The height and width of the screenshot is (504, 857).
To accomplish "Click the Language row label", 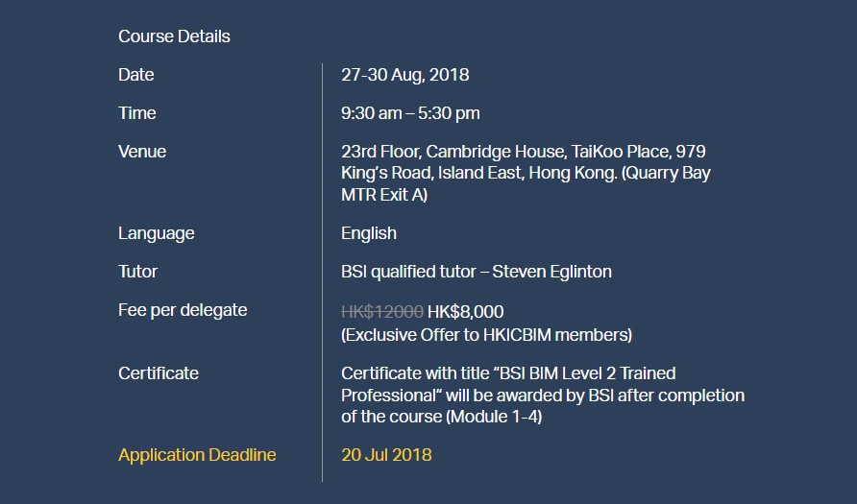I will point(156,233).
